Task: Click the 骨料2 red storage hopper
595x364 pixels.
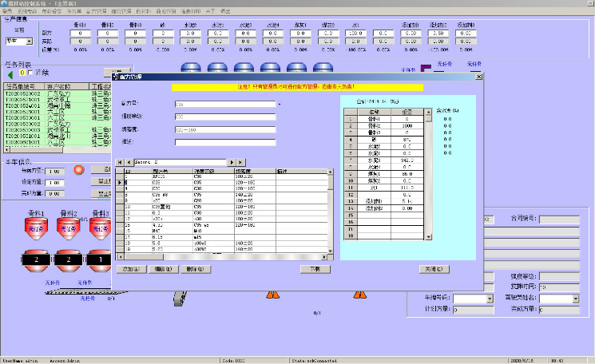Action: 69,227
